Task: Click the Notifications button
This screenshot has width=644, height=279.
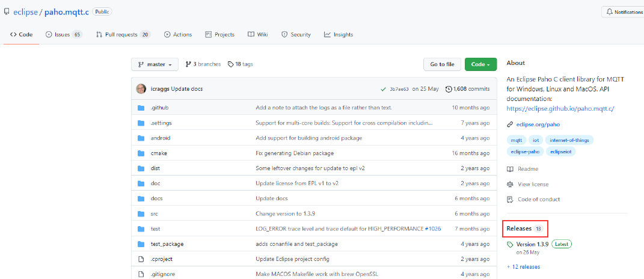Action: coord(622,12)
